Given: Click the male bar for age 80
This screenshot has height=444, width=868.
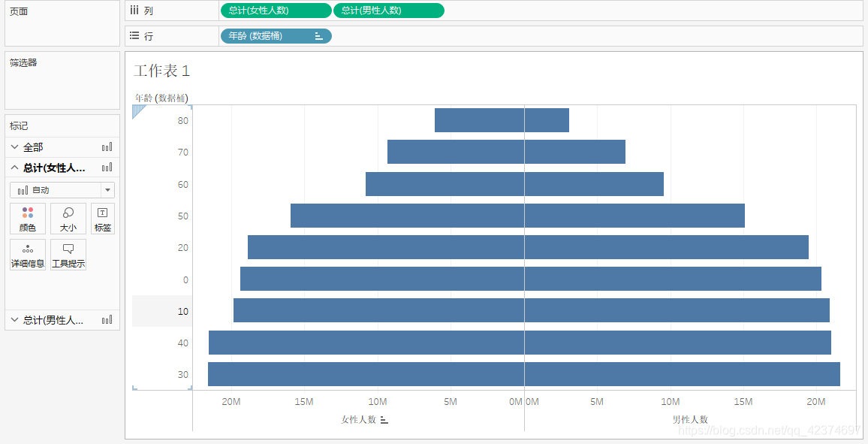Looking at the screenshot, I should [x=547, y=120].
